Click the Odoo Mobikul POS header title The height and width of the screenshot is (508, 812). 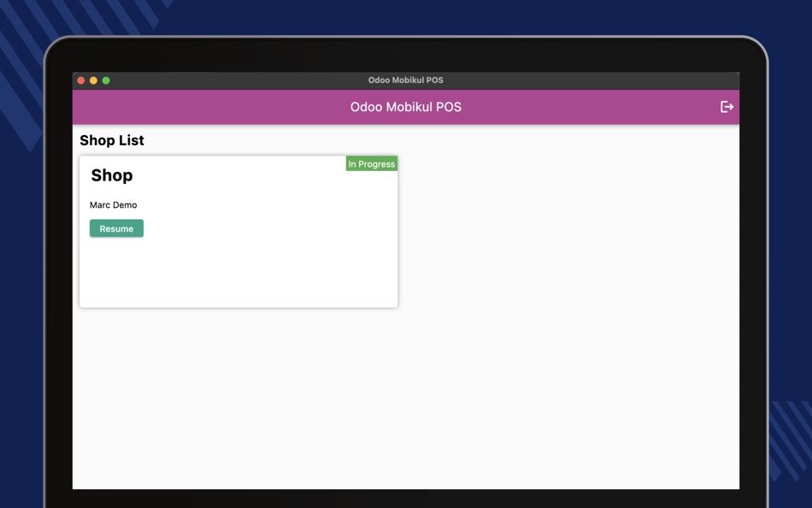tap(405, 107)
